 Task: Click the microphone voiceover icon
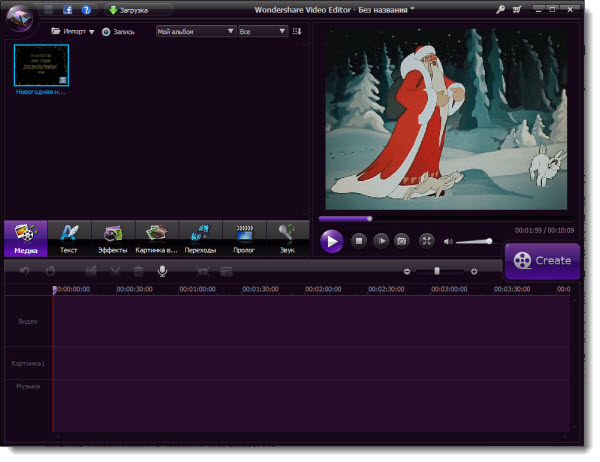coord(162,271)
